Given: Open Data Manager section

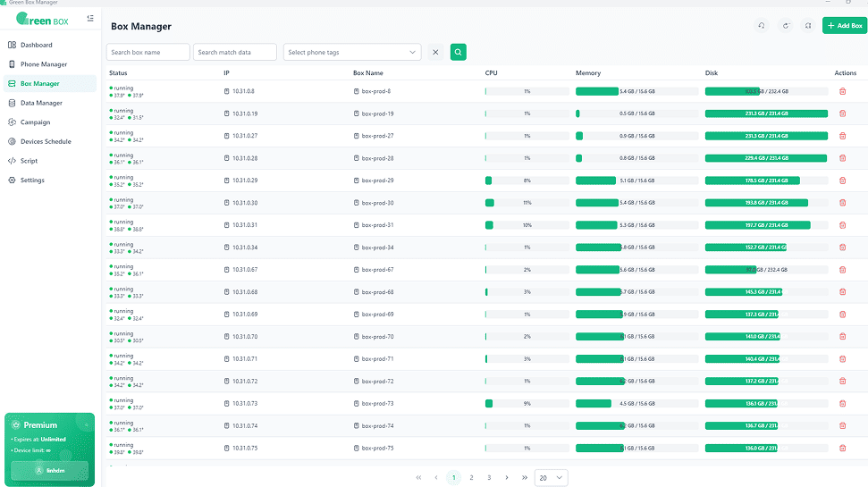Looking at the screenshot, I should coord(41,103).
